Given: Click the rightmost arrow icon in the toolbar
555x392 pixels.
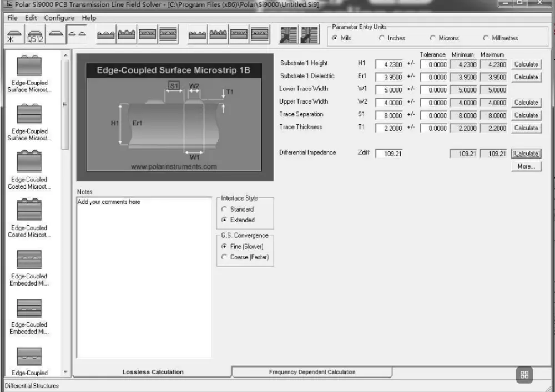Looking at the screenshot, I should click(309, 35).
